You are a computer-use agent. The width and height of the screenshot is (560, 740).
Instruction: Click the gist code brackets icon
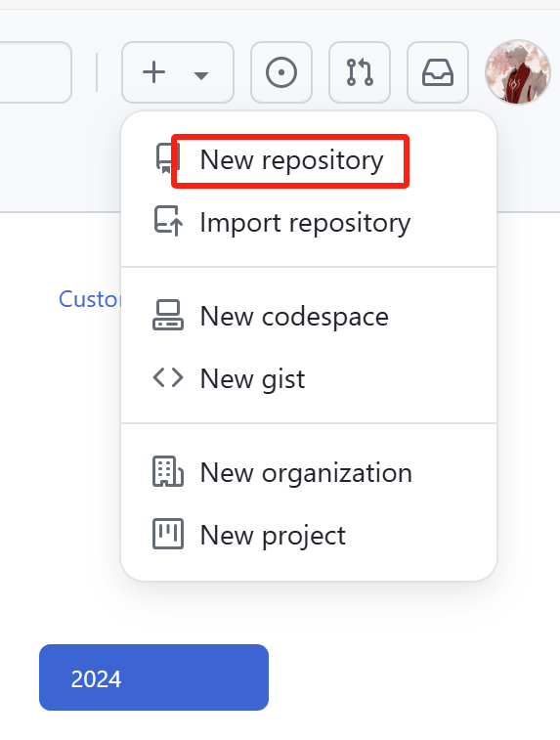click(x=168, y=377)
